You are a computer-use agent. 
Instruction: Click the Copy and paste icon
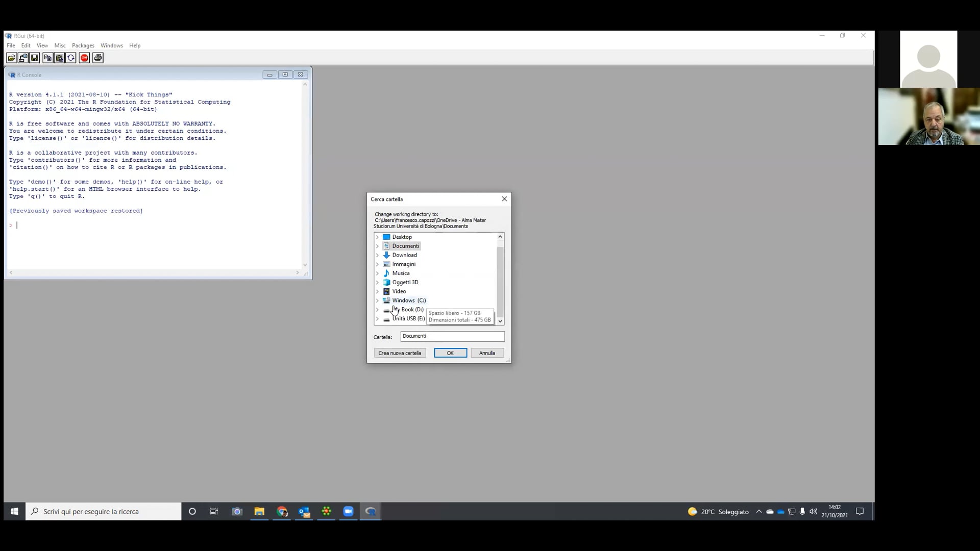(71, 58)
